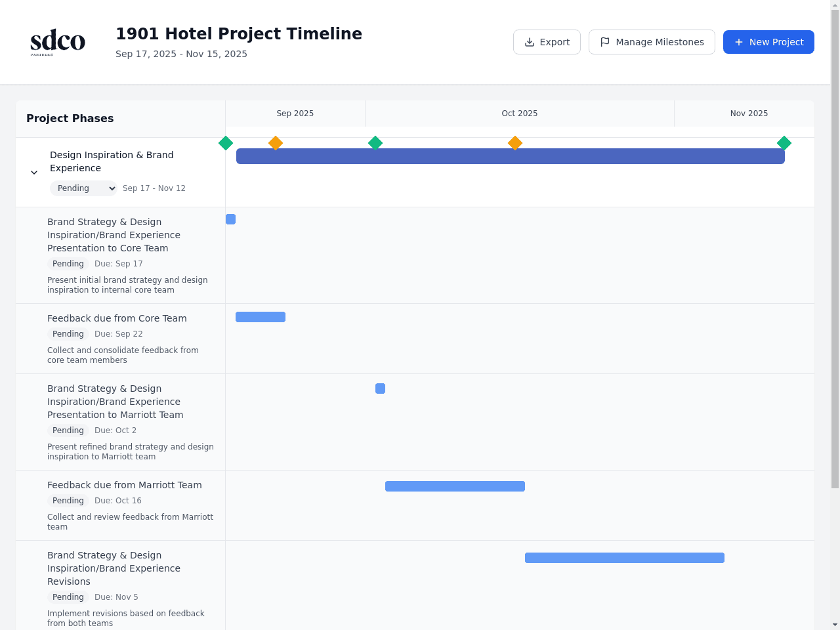Click the sdco logo
This screenshot has height=630, width=840.
coord(58,42)
